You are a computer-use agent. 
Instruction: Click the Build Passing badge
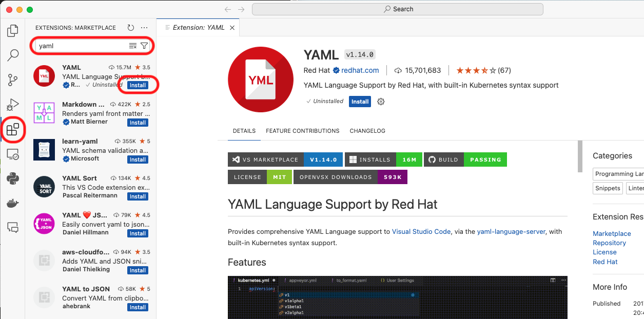pos(465,159)
